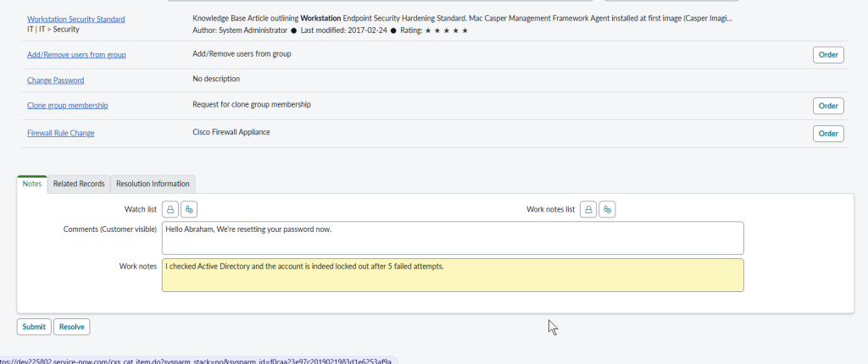Unlock the Watch list field
This screenshot has width=868, height=364.
click(170, 209)
